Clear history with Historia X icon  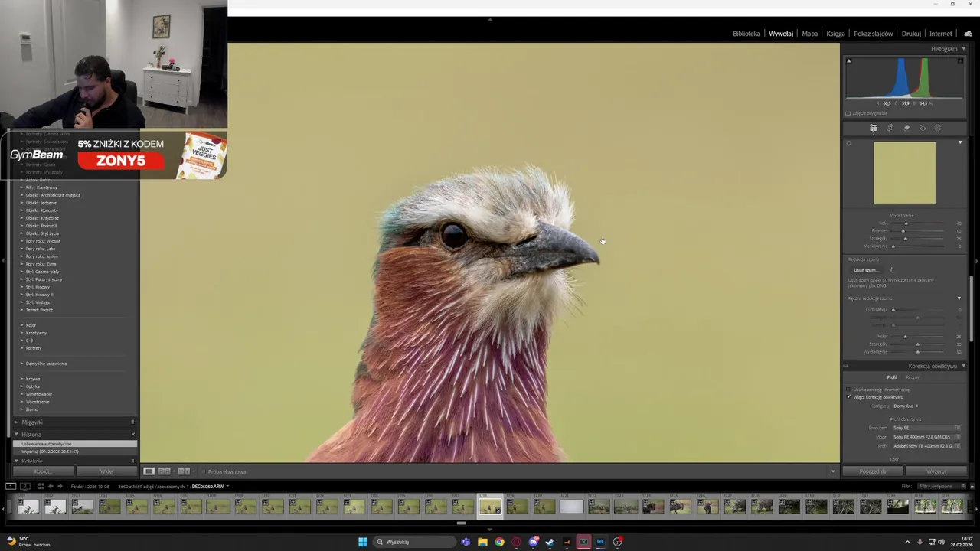coord(132,434)
